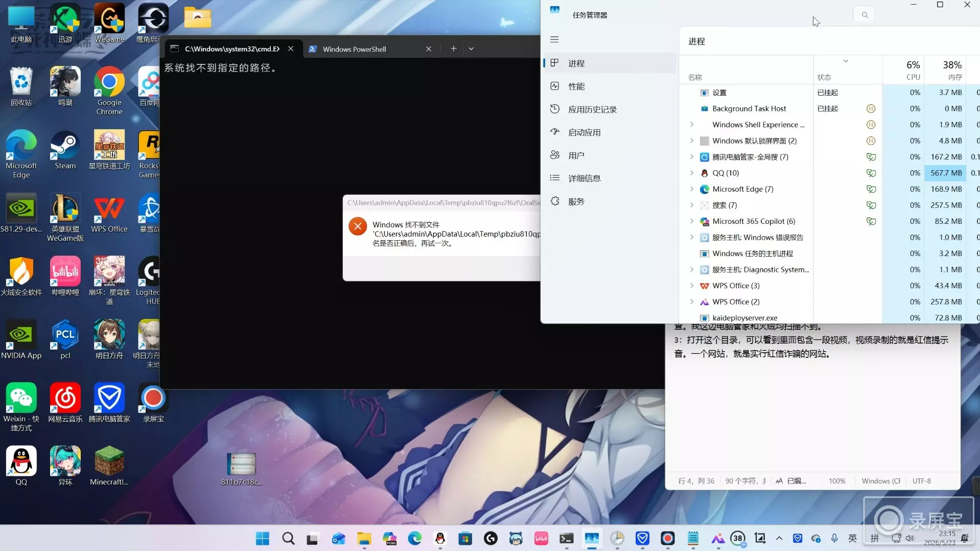The image size is (980, 551).
Task: Add a new terminal tab
Action: [x=453, y=49]
